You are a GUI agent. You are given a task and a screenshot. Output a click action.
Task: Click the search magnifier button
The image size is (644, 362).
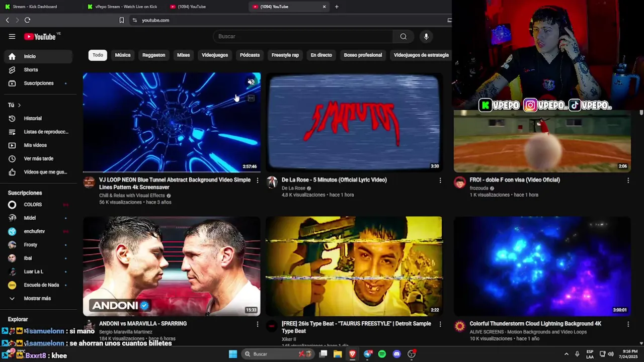(x=404, y=36)
